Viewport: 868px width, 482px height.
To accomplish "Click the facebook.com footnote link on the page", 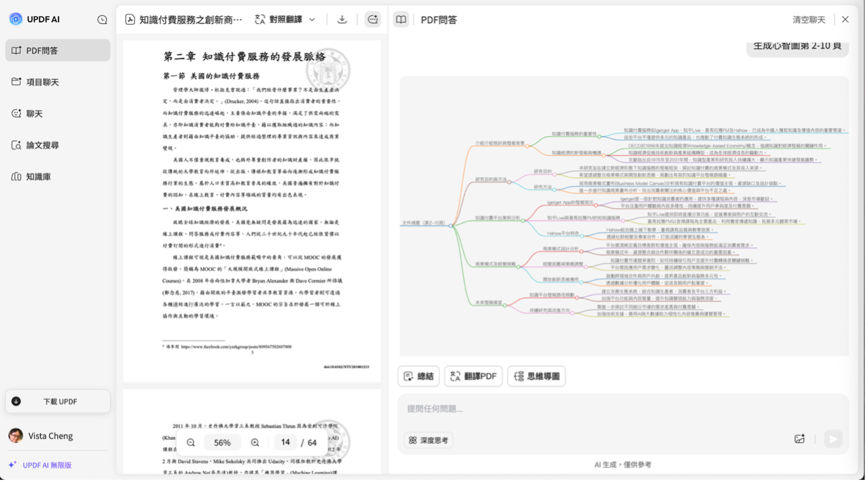I will pos(236,347).
